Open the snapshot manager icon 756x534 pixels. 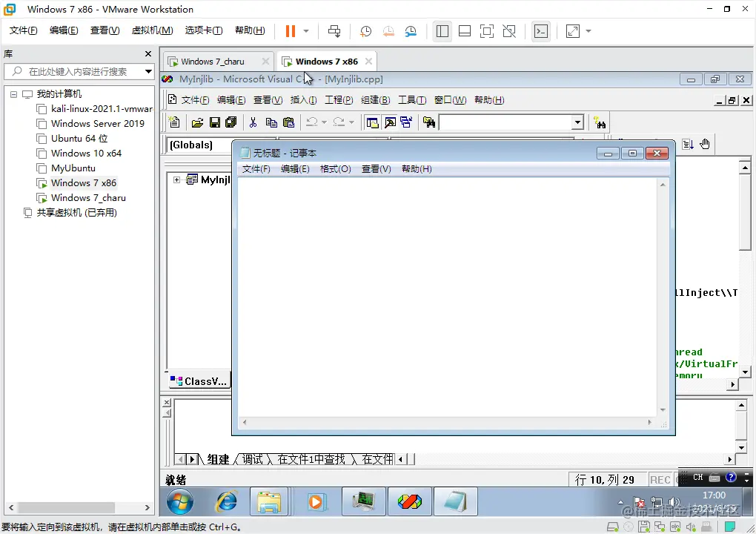(x=411, y=31)
